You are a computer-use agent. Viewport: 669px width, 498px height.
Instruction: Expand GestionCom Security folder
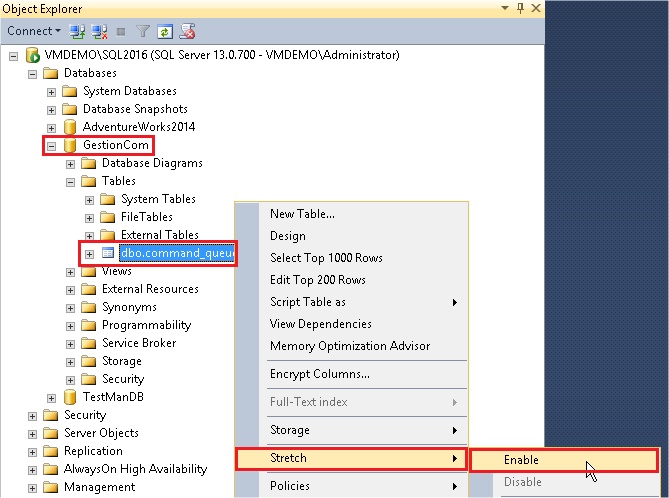[x=70, y=380]
